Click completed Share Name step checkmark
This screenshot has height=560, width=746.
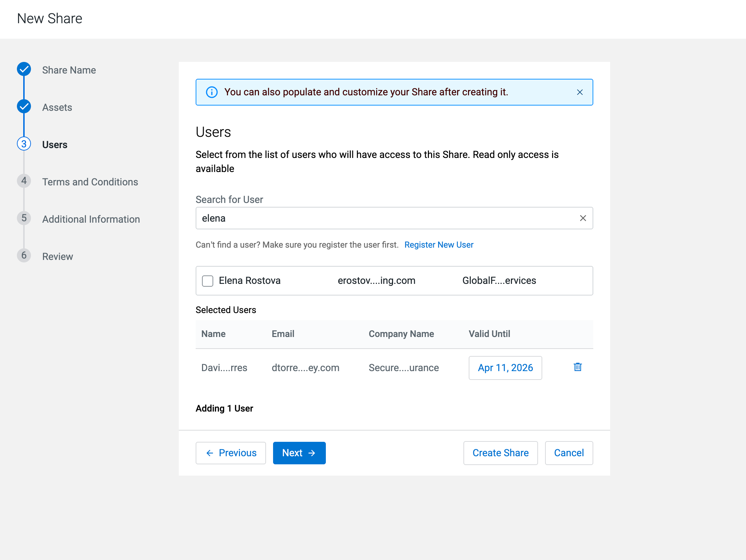(24, 69)
